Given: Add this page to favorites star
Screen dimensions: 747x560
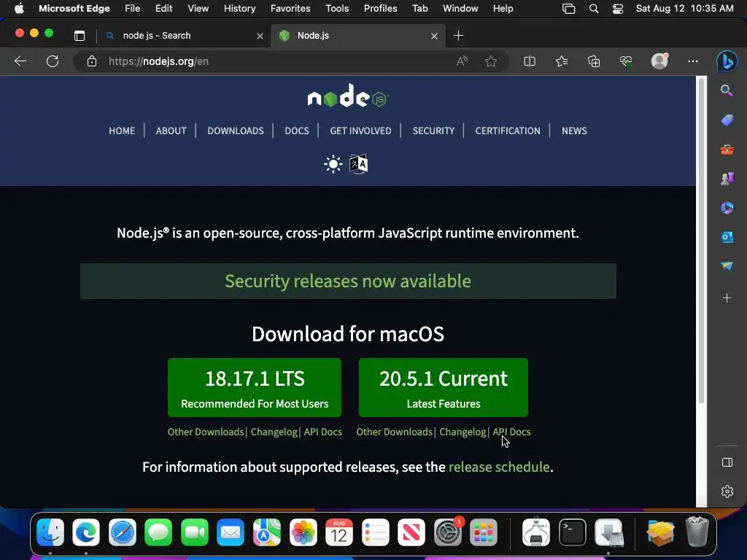Looking at the screenshot, I should tap(491, 61).
